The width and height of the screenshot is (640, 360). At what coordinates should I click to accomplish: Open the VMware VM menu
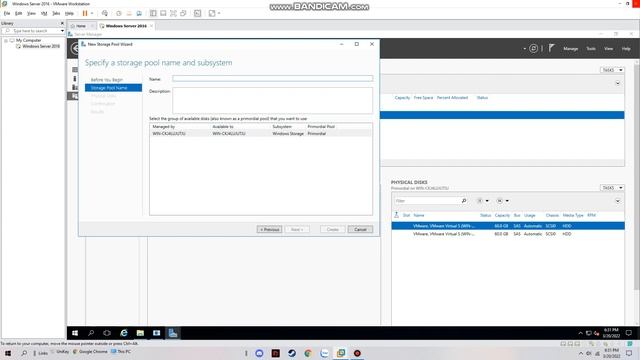tap(44, 13)
